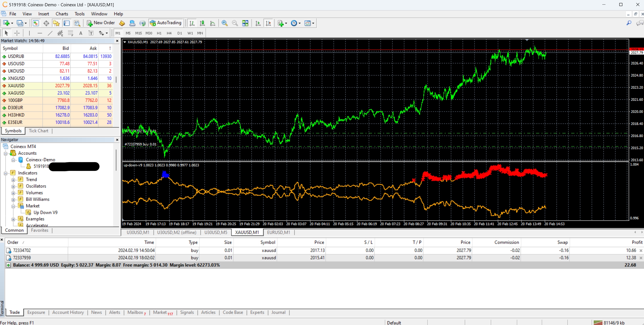
Task: Toggle the Navigator panel button
Action: coord(56,23)
